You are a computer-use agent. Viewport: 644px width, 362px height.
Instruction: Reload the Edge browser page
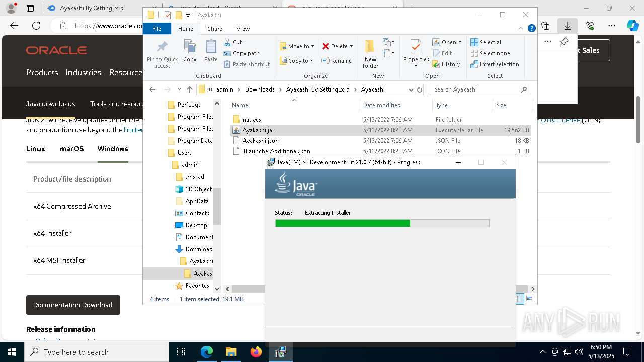[36, 26]
